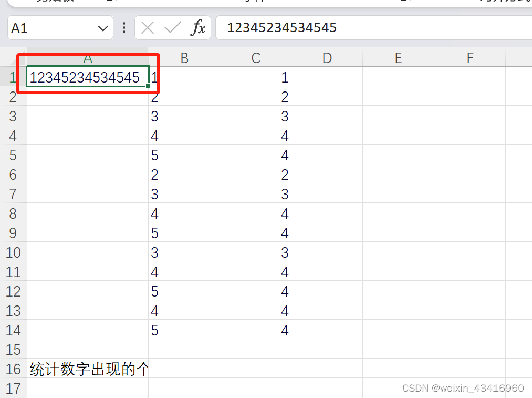Cancel the formula bar entry with X
The height and width of the screenshot is (398, 532).
(148, 28)
